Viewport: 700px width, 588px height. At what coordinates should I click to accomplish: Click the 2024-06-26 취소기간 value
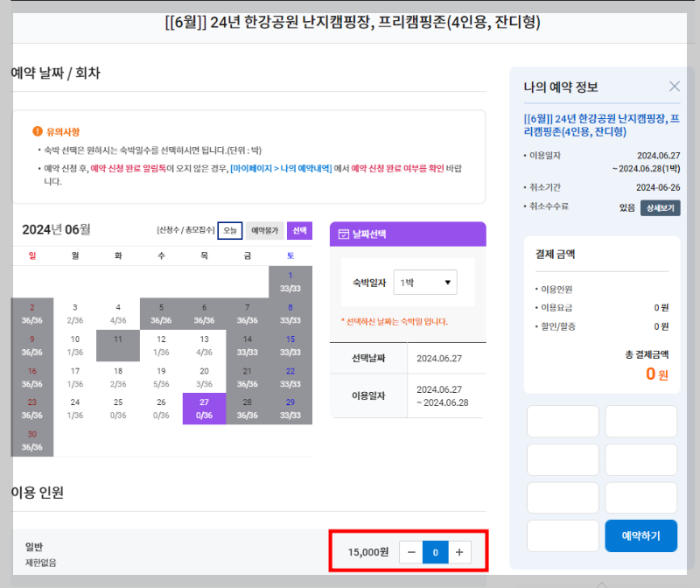click(658, 187)
